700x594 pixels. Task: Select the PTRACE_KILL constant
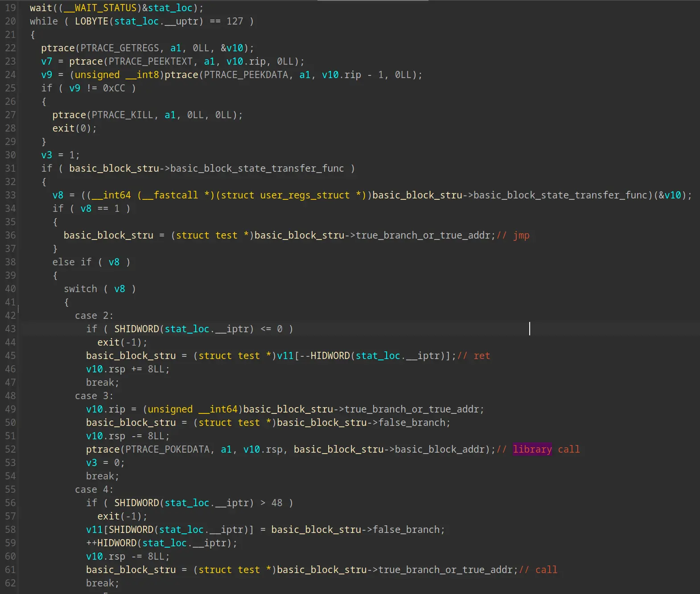(x=122, y=115)
